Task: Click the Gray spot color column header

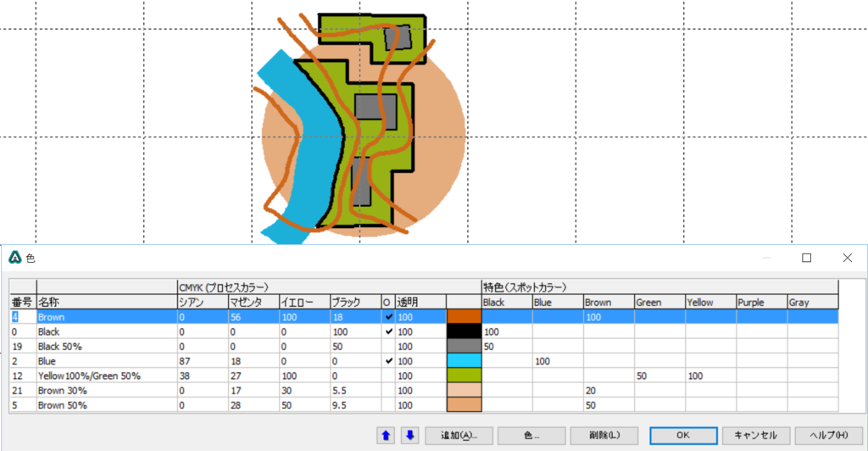Action: [x=813, y=302]
